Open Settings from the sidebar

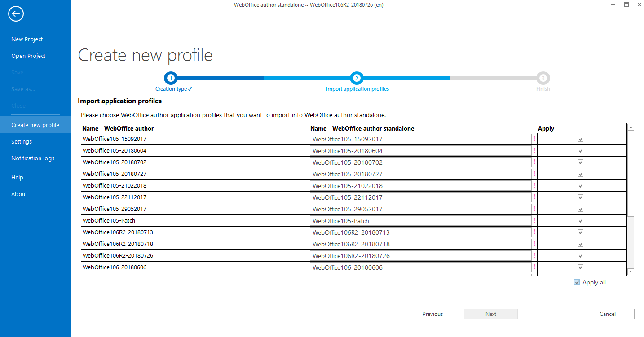(21, 141)
